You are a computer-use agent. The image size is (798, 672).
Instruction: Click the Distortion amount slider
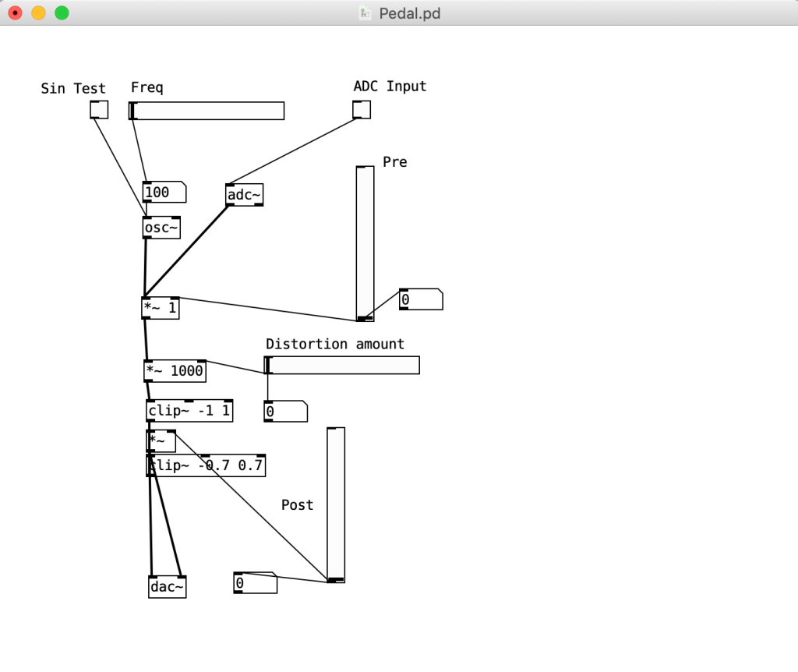pyautogui.click(x=343, y=365)
